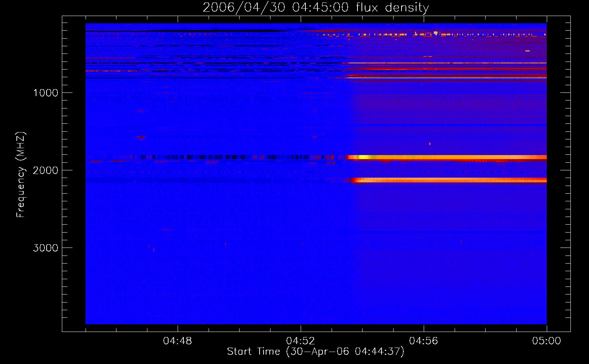The height and width of the screenshot is (364, 589).
Task: Click the bright yellow emission band near 1800 MHz
Action: coord(446,157)
